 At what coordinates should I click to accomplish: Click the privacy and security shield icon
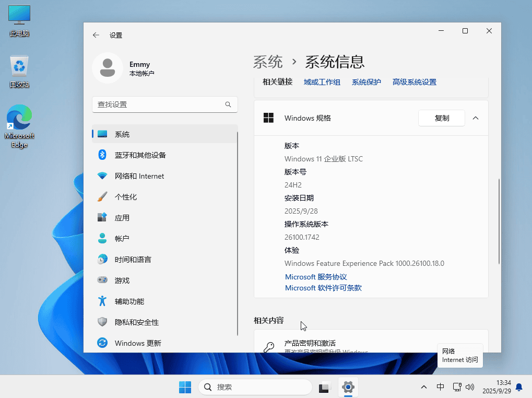103,322
